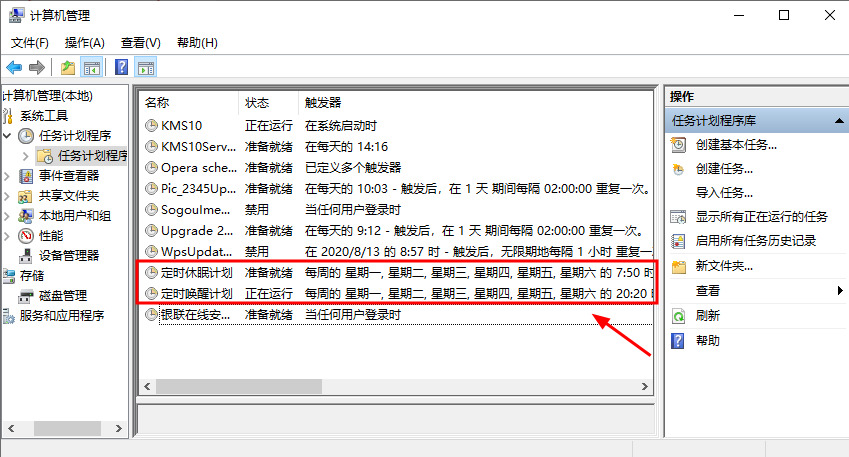The height and width of the screenshot is (457, 849).
Task: Expand the 任务计划程序库 tree node
Action: [25, 156]
